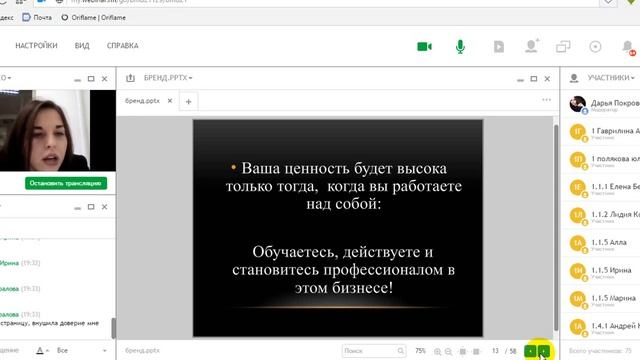
Task: Open the СПРАВКА menu
Action: pos(122,45)
